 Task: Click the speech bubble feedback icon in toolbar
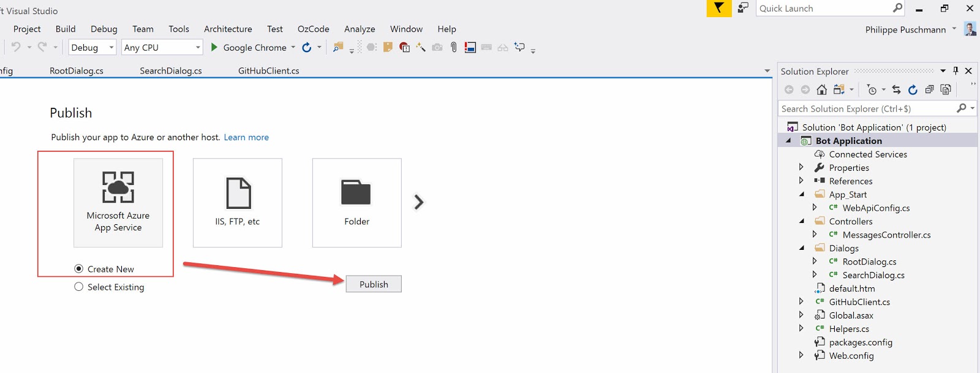point(519,47)
